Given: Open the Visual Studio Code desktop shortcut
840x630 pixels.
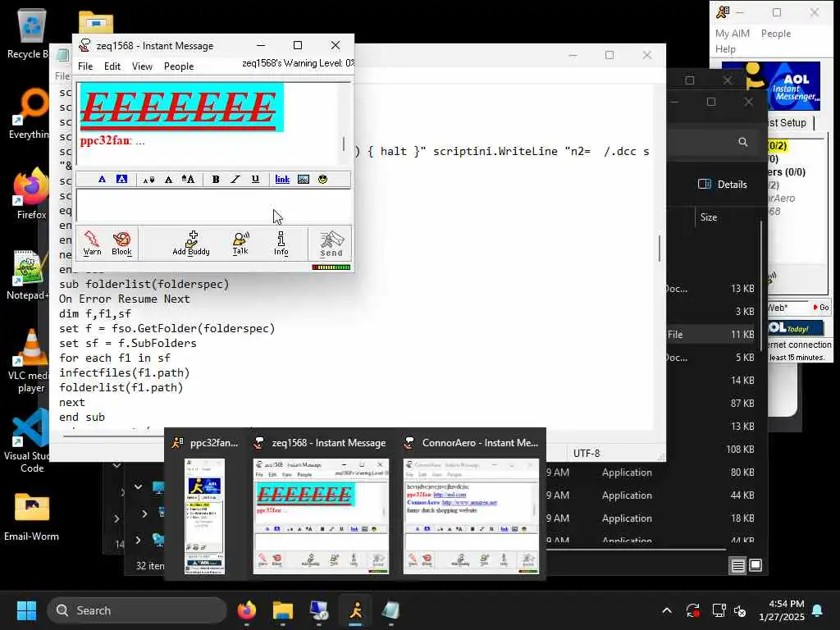Looking at the screenshot, I should pyautogui.click(x=31, y=441).
